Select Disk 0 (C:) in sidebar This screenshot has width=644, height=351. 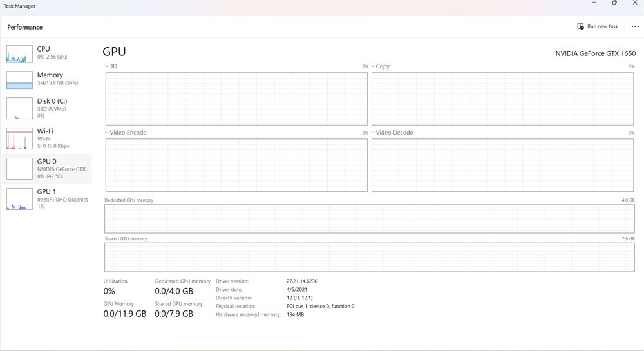click(47, 108)
